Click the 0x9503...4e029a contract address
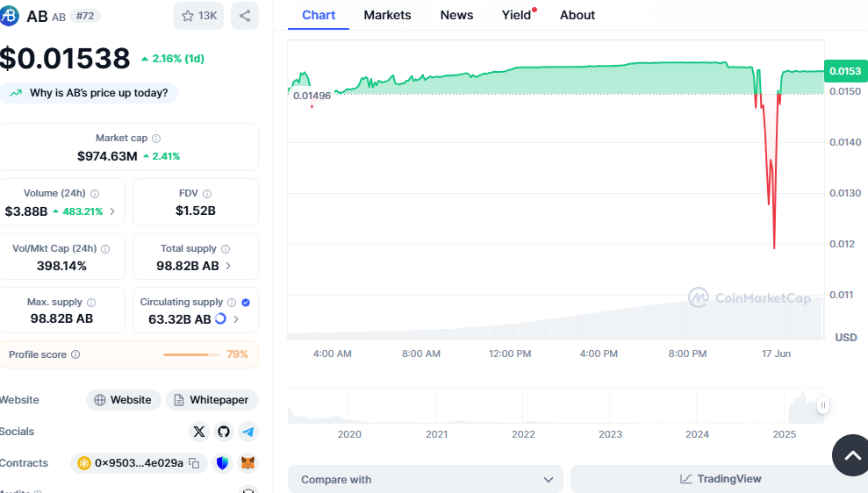This screenshot has height=493, width=868. pyautogui.click(x=139, y=463)
